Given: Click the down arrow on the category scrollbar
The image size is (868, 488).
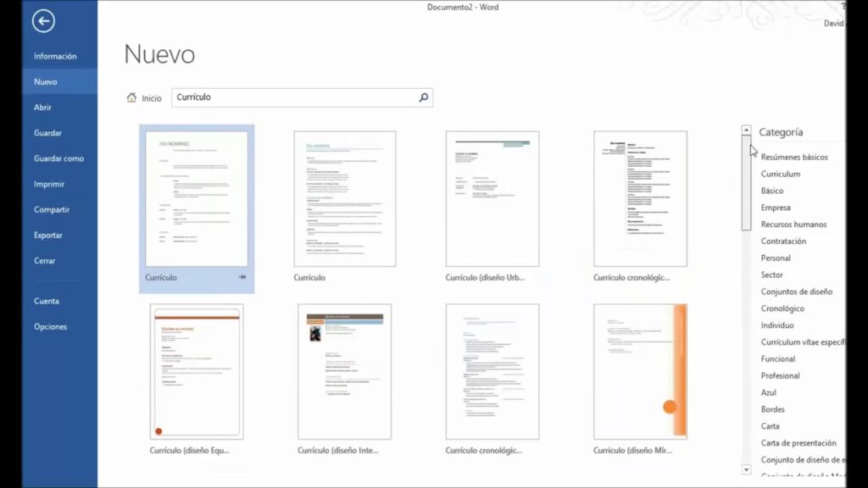Looking at the screenshot, I should pos(746,469).
